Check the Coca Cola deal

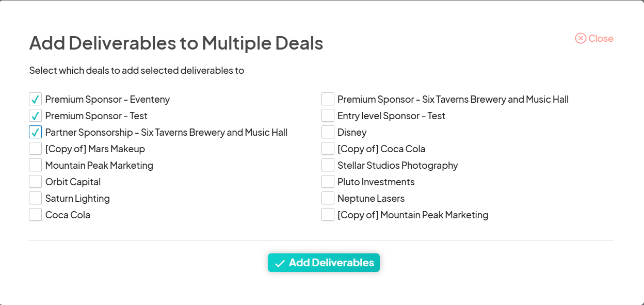pos(36,215)
